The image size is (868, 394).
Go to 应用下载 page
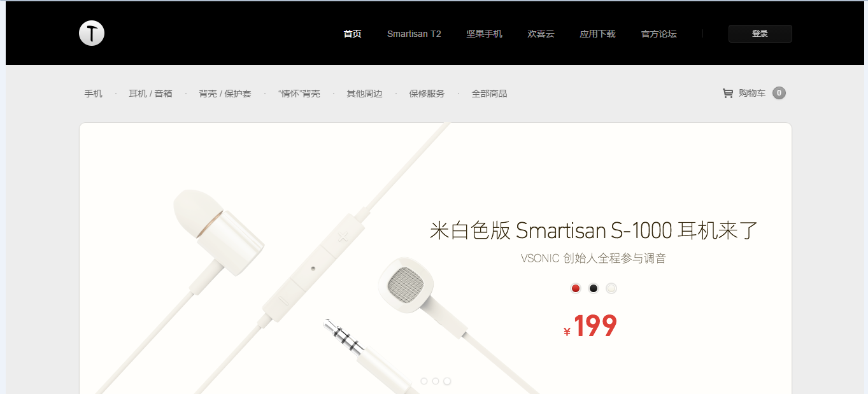pos(597,34)
